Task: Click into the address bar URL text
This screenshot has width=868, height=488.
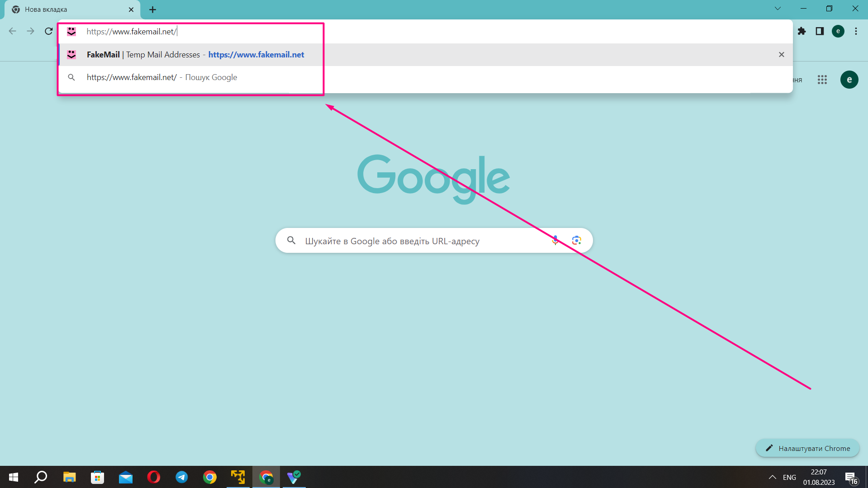Action: pos(132,32)
